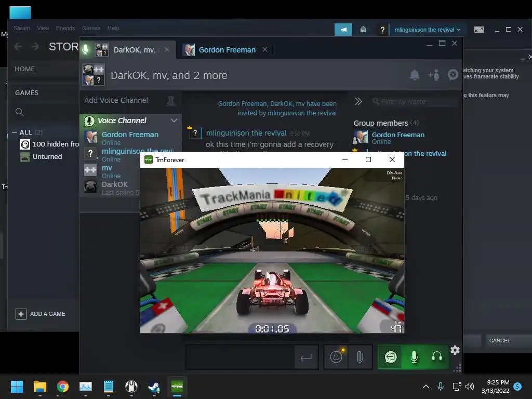Click the library search magnifier icon
This screenshot has height=399, width=532.
(x=20, y=112)
